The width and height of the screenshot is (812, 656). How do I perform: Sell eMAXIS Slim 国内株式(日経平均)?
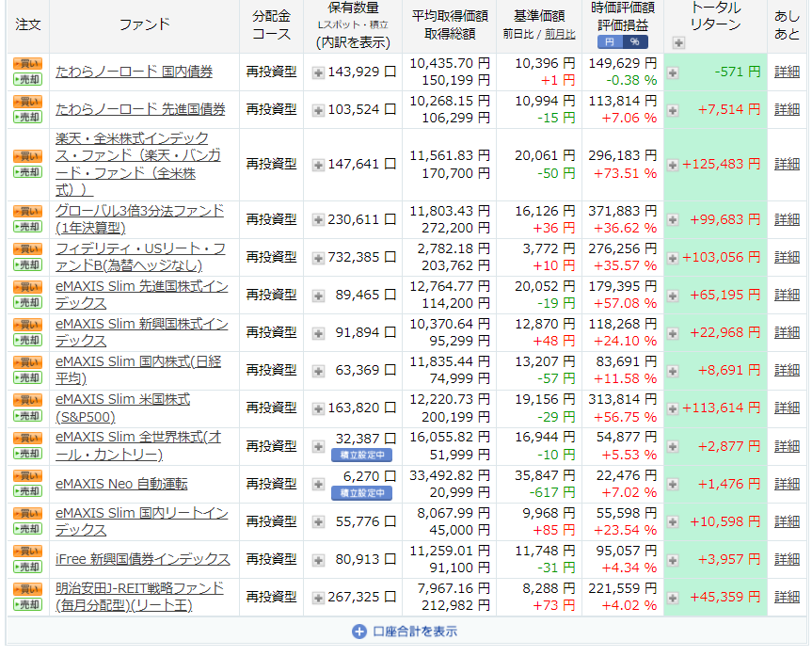click(x=27, y=377)
